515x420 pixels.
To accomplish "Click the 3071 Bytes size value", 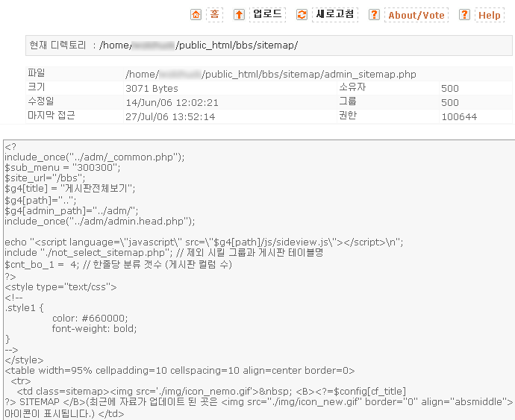I will (153, 88).
